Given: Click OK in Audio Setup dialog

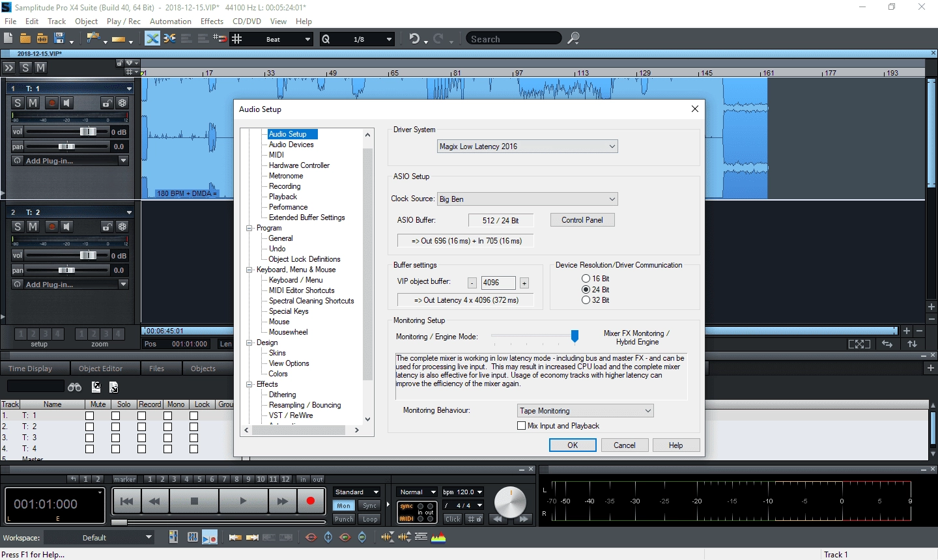Looking at the screenshot, I should coord(573,445).
